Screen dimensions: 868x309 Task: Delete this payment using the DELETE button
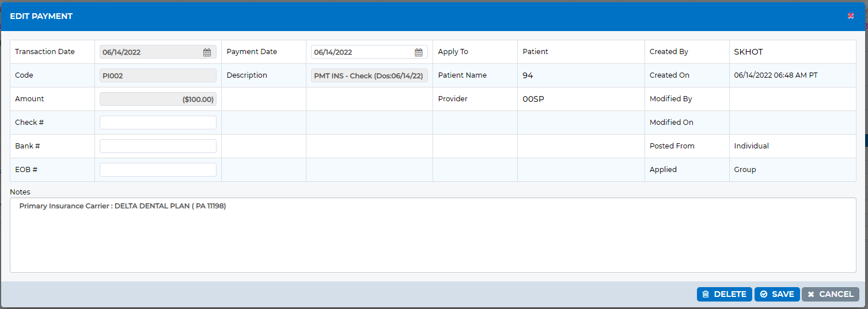[x=725, y=294]
